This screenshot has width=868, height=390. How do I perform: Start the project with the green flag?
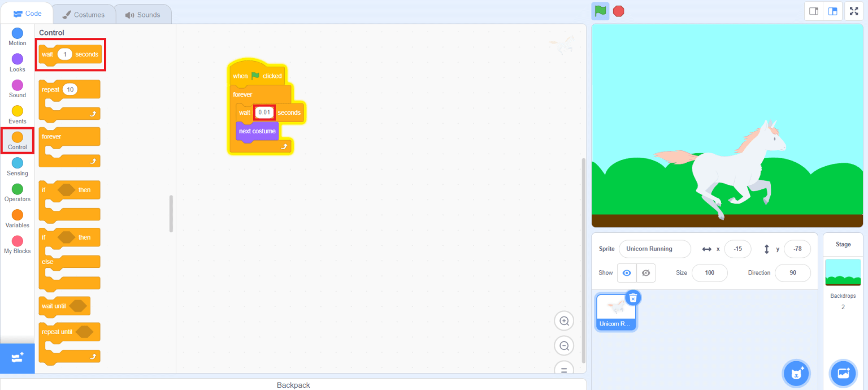pyautogui.click(x=600, y=11)
